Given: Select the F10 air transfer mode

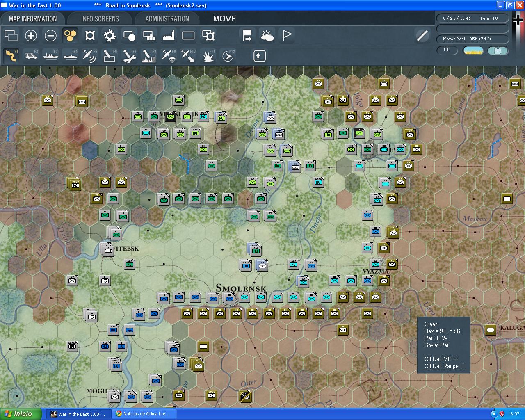Looking at the screenshot, I should pos(188,56).
